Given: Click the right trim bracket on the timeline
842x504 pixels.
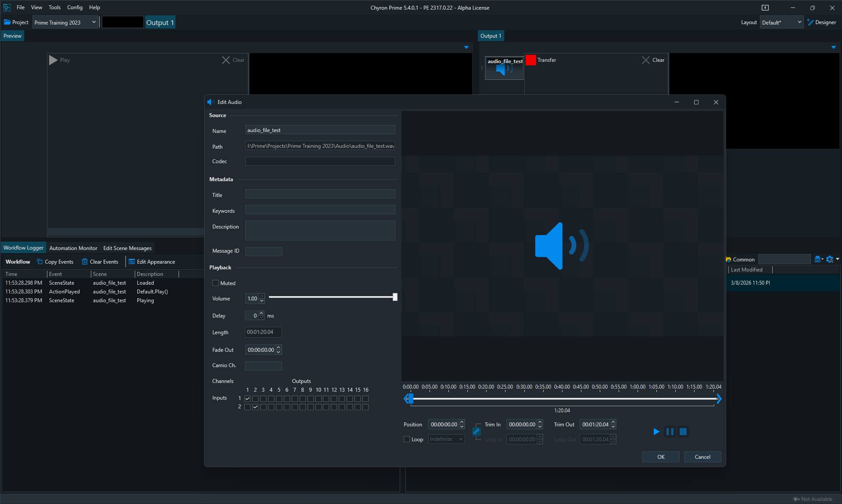Looking at the screenshot, I should (719, 399).
